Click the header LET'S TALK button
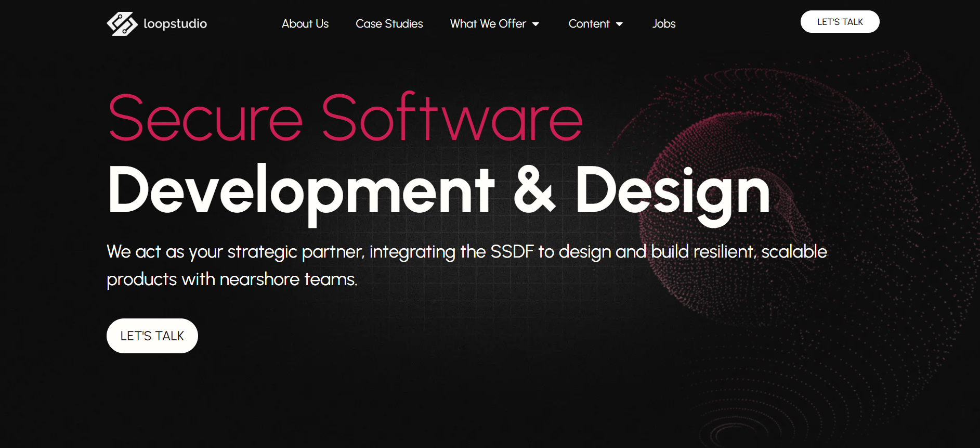The image size is (980, 448). point(840,22)
